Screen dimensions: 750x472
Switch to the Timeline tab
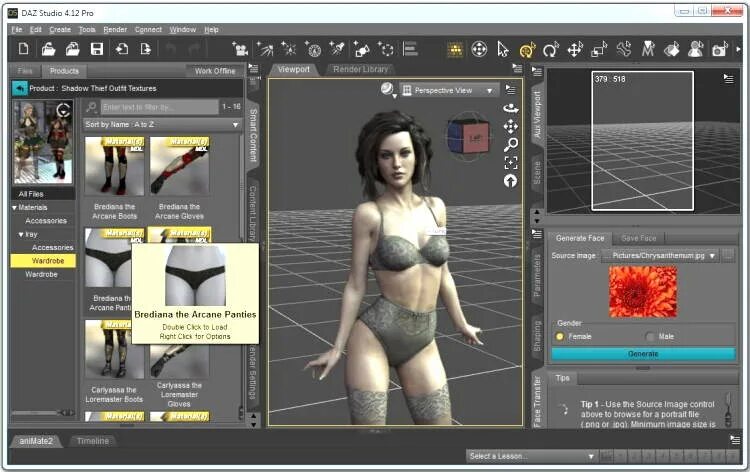pos(93,441)
